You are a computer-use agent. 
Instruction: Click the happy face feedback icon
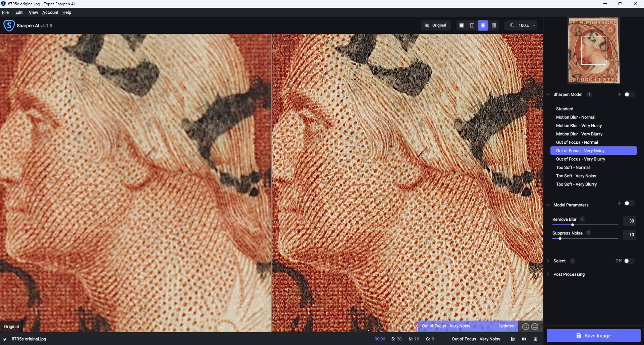coord(526,326)
